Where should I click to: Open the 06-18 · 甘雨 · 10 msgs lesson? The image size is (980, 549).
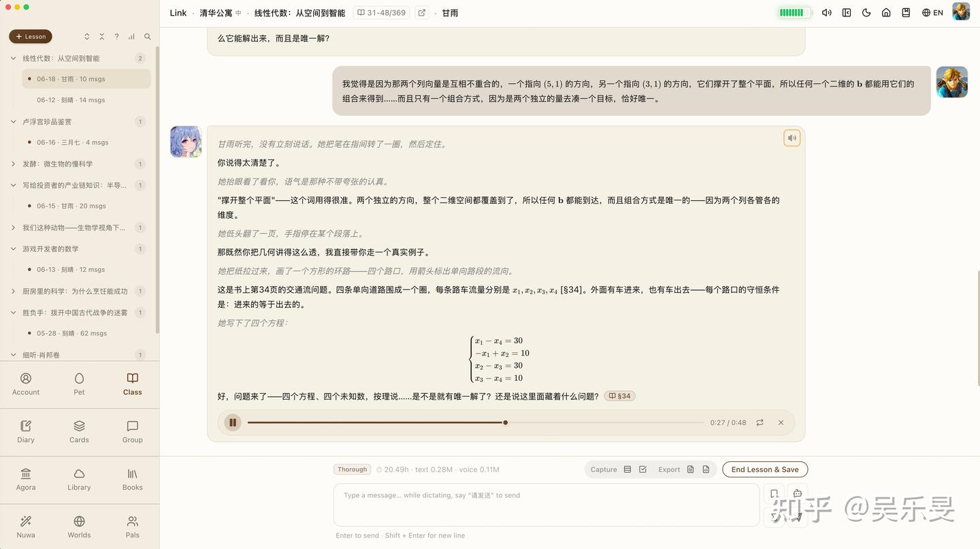[86, 79]
